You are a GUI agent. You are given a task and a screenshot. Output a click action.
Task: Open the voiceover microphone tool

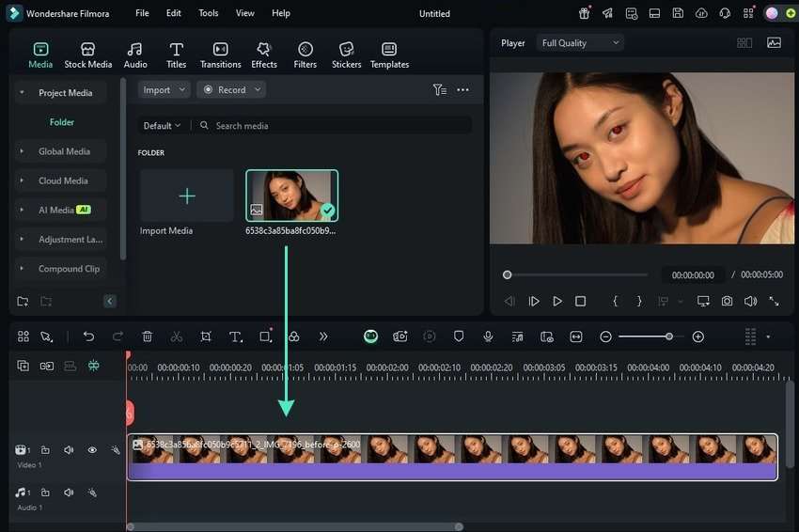(488, 336)
